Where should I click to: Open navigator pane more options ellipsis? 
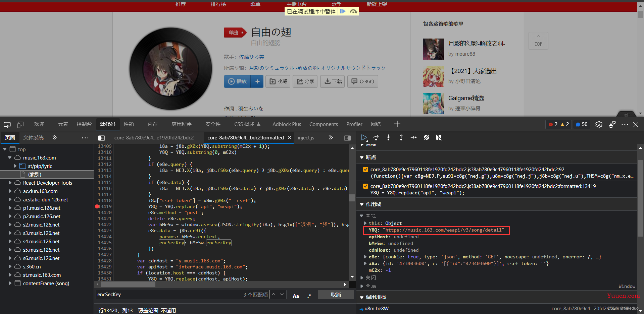coord(85,138)
